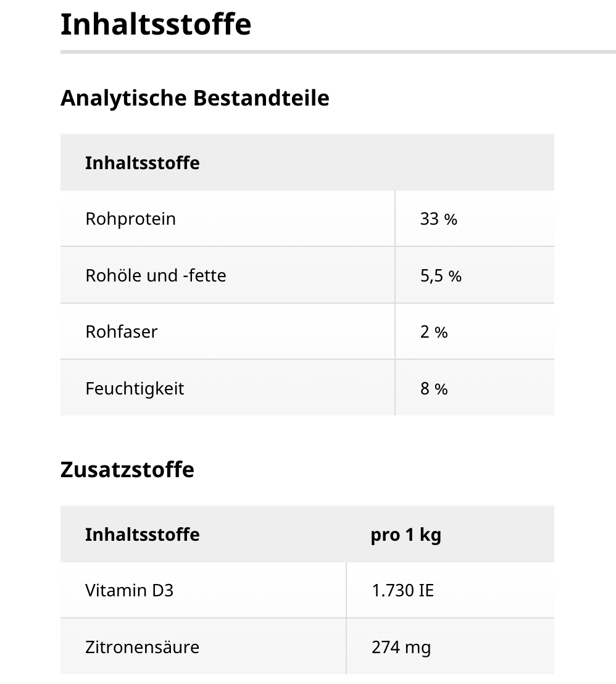The height and width of the screenshot is (684, 616).
Task: Click the 1.730 IE value
Action: pos(402,591)
